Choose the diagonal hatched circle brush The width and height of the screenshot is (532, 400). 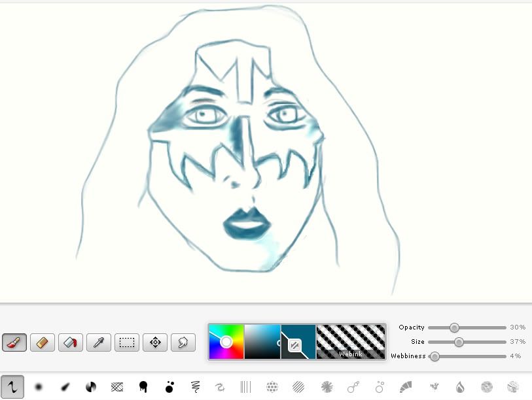click(298, 387)
